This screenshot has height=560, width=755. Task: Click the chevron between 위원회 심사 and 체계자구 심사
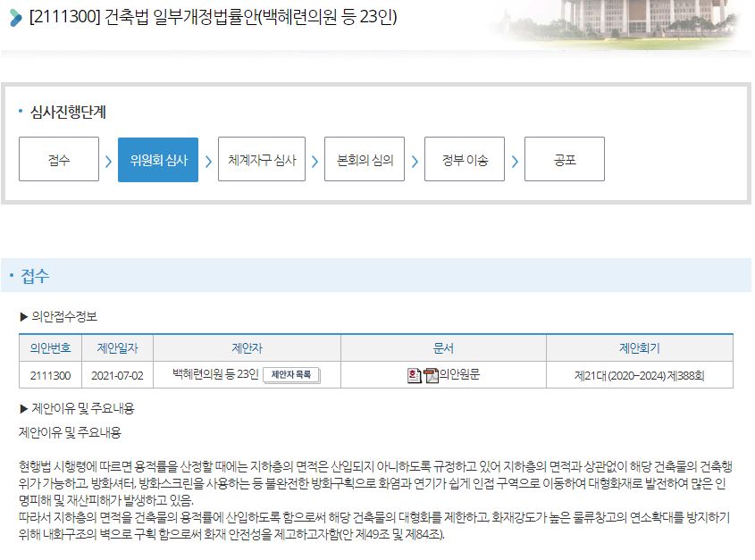tap(208, 162)
